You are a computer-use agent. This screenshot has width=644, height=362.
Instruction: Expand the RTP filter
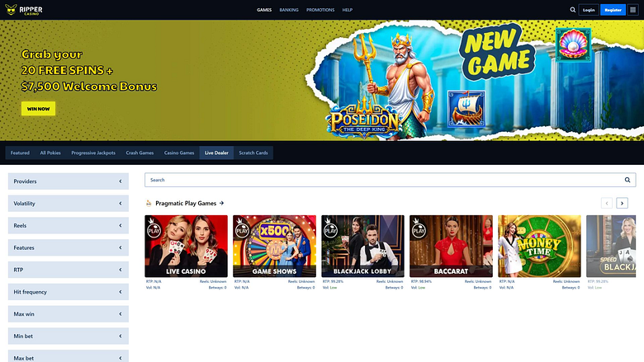coord(69,270)
